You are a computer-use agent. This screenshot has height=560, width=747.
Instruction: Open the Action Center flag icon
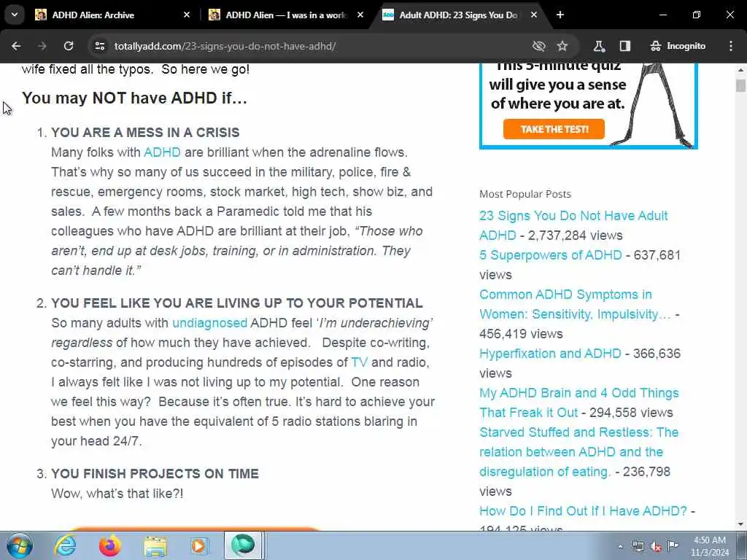pos(673,545)
